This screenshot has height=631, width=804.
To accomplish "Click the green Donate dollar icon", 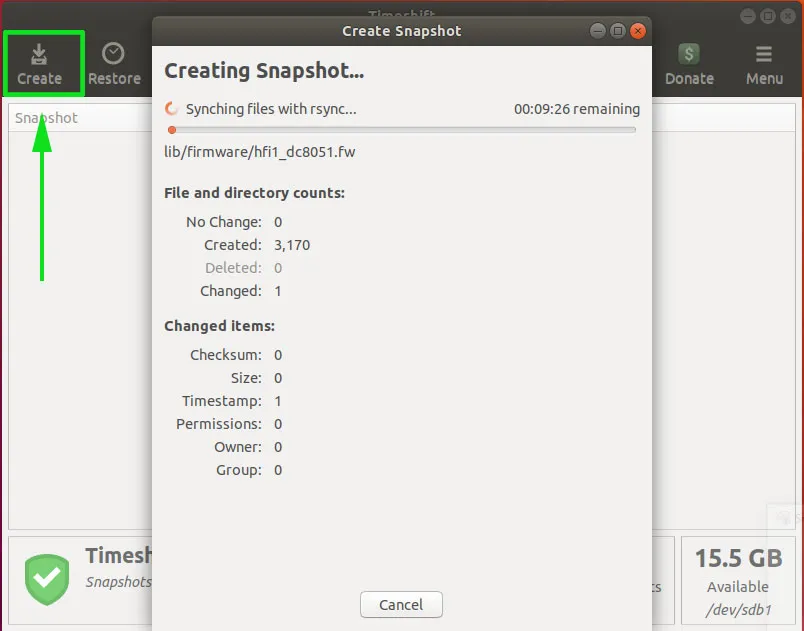I will (x=688, y=52).
